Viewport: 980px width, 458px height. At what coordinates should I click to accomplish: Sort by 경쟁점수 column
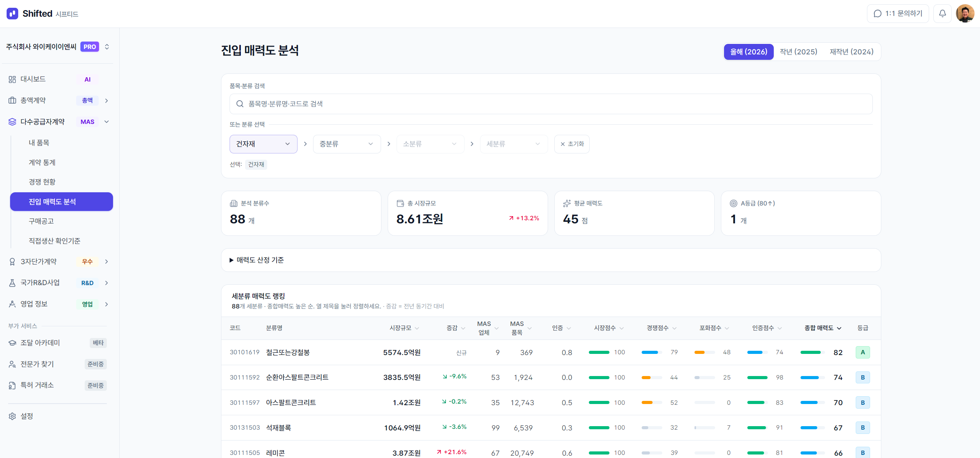pos(661,328)
